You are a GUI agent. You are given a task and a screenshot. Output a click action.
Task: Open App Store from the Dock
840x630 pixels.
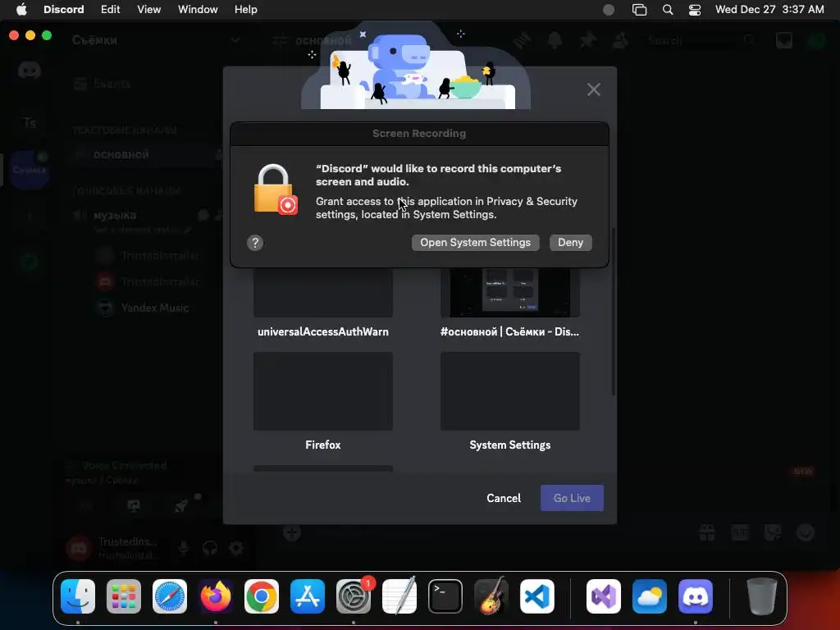[308, 596]
